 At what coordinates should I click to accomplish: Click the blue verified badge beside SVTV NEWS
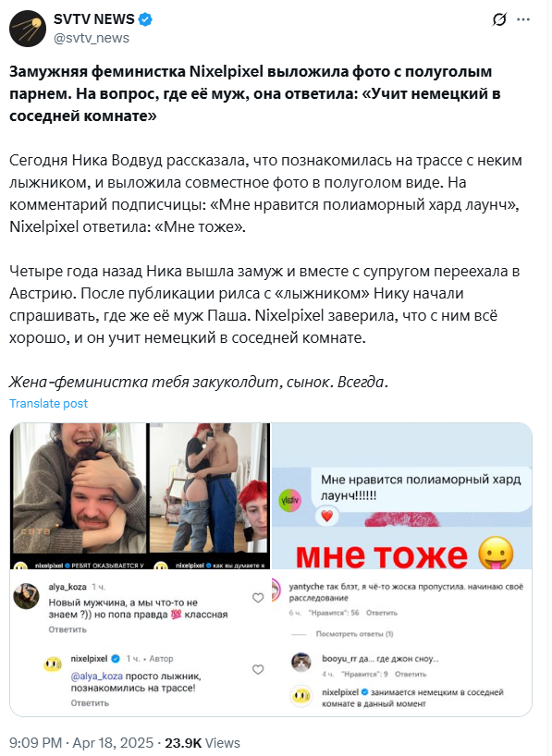click(146, 19)
